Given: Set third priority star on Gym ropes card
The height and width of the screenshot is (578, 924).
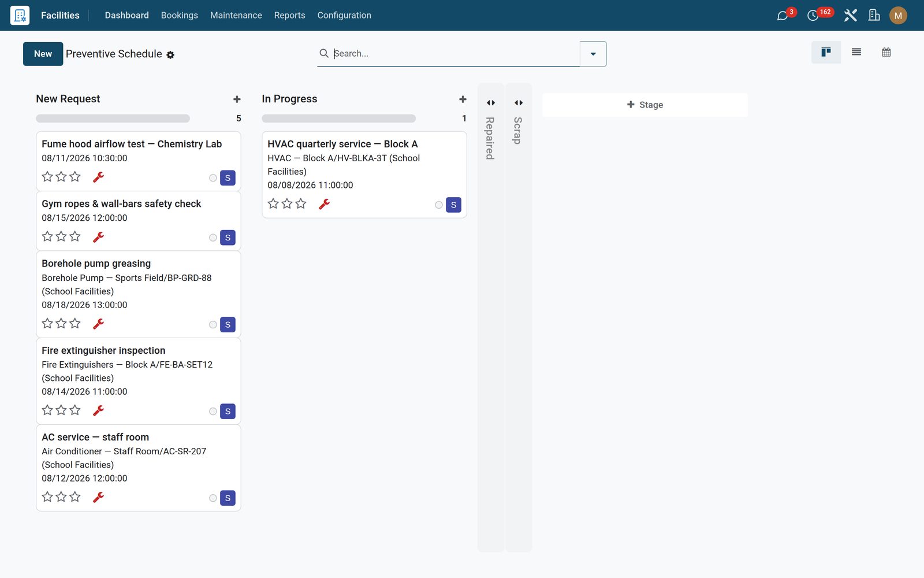Looking at the screenshot, I should pos(75,236).
